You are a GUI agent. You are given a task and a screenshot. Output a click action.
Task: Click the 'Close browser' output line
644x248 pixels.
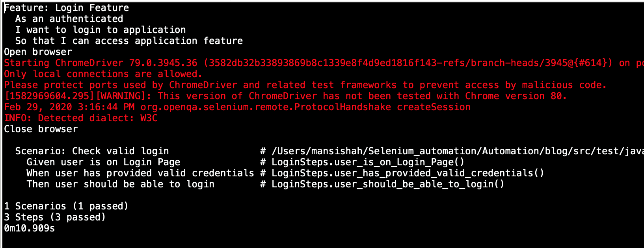point(41,129)
